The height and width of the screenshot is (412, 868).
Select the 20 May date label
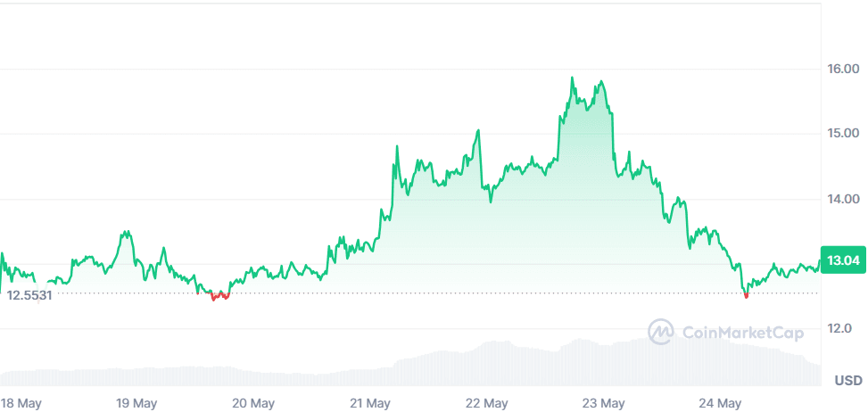(x=252, y=403)
